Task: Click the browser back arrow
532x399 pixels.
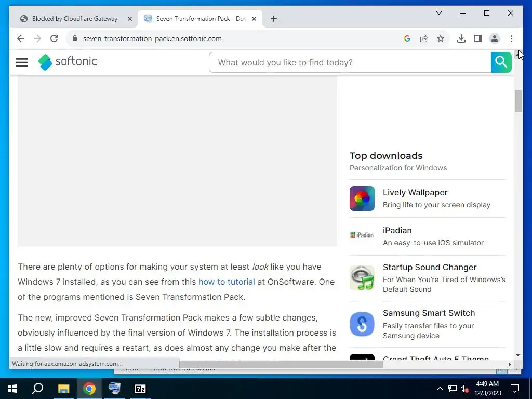Action: (x=21, y=38)
